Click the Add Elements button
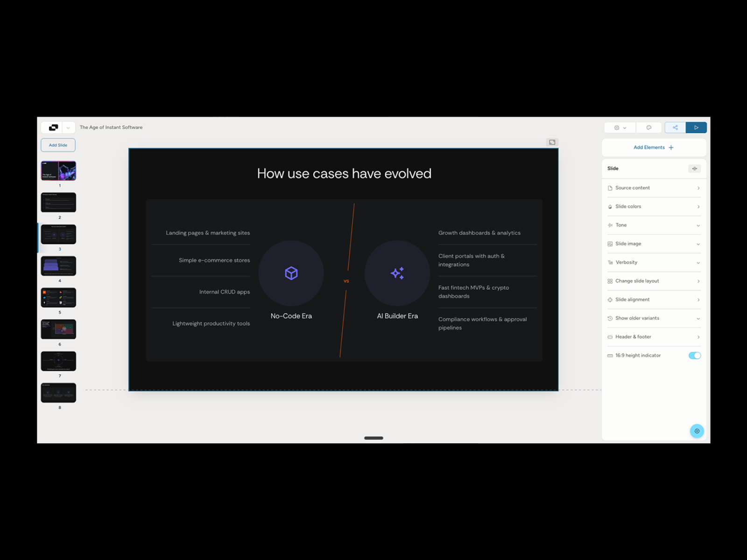This screenshot has height=560, width=747. coord(653,147)
